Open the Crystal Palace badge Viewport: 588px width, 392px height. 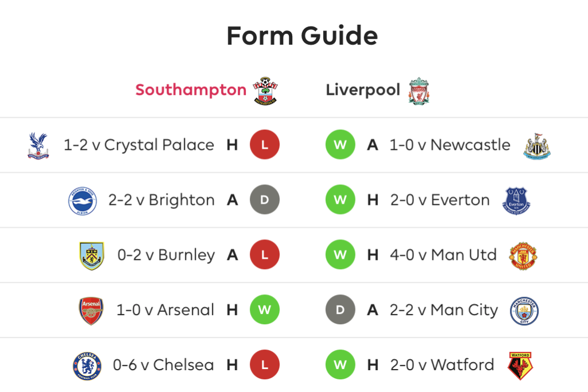point(38,145)
